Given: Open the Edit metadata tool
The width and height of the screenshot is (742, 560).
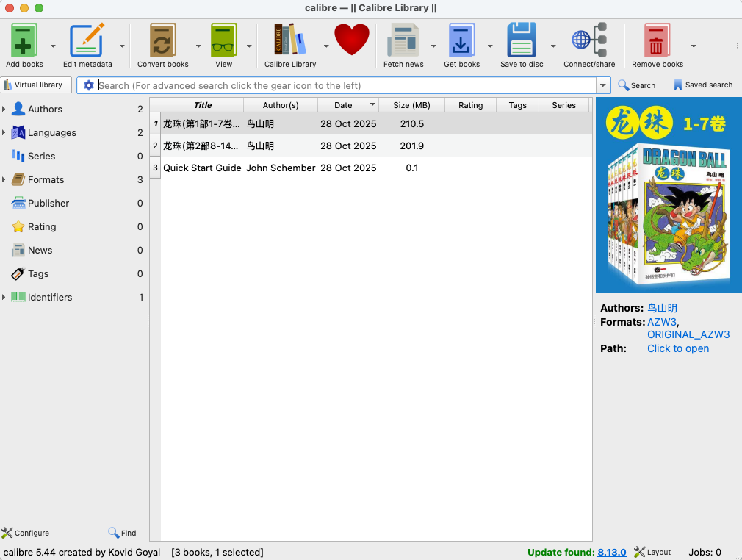Looking at the screenshot, I should pyautogui.click(x=87, y=41).
